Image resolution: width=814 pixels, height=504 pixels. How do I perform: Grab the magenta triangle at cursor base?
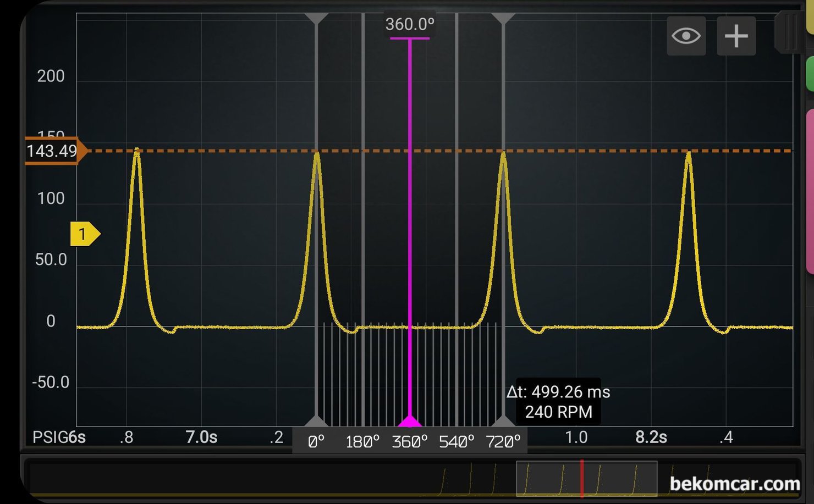coord(410,422)
